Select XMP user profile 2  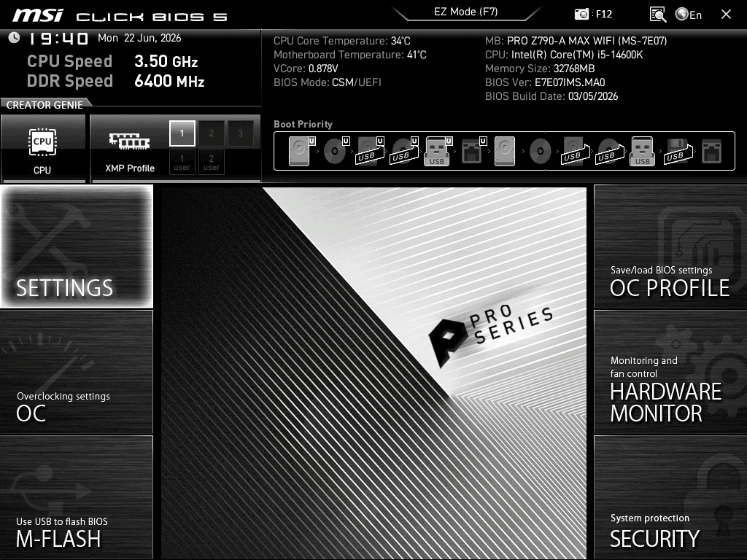click(211, 163)
